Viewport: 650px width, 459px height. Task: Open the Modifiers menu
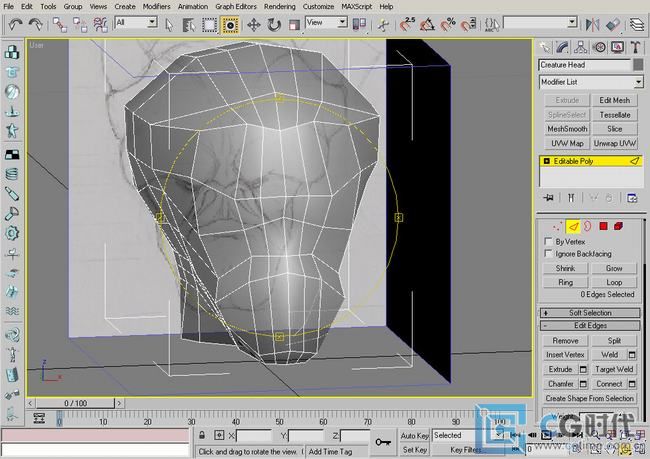[x=156, y=7]
